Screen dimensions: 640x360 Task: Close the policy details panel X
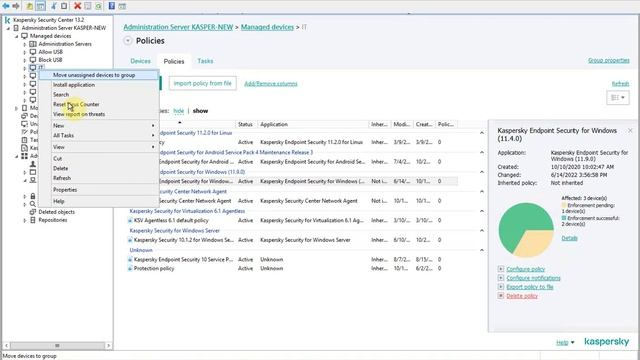pyautogui.click(x=630, y=130)
